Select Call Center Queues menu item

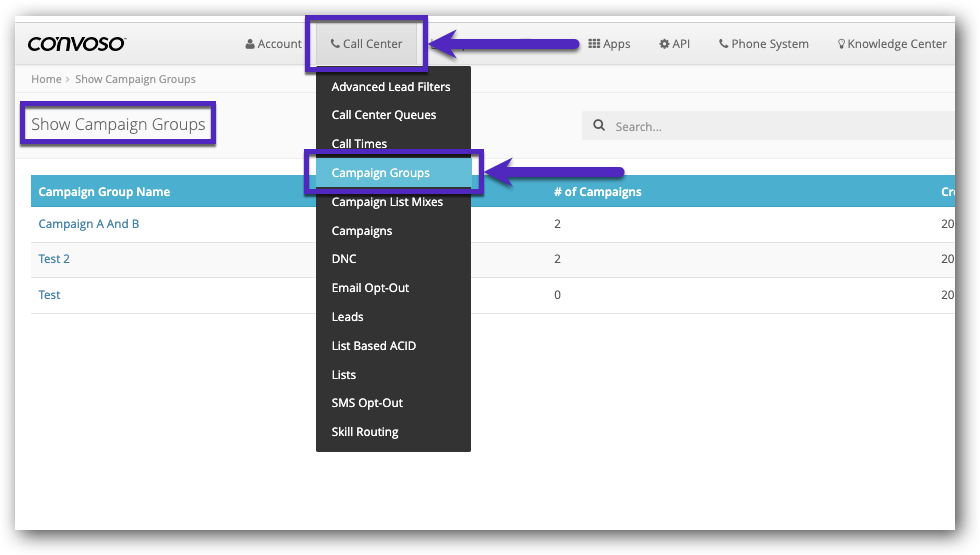[393, 115]
